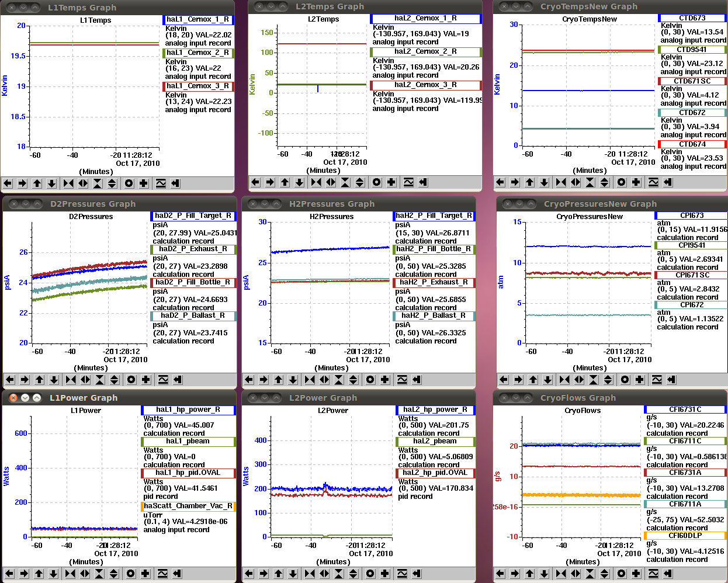This screenshot has height=583, width=728.
Task: Wave graph icon in D2Pressures Graph toolbar
Action: point(163,380)
